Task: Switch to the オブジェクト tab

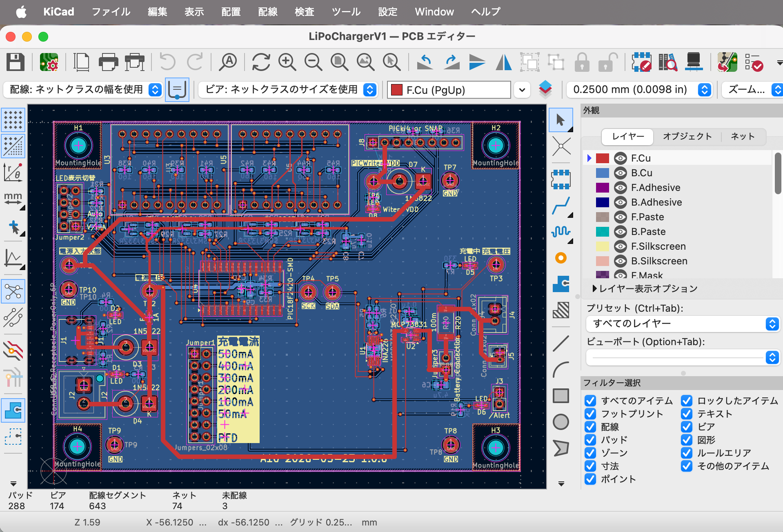Action: point(687,136)
